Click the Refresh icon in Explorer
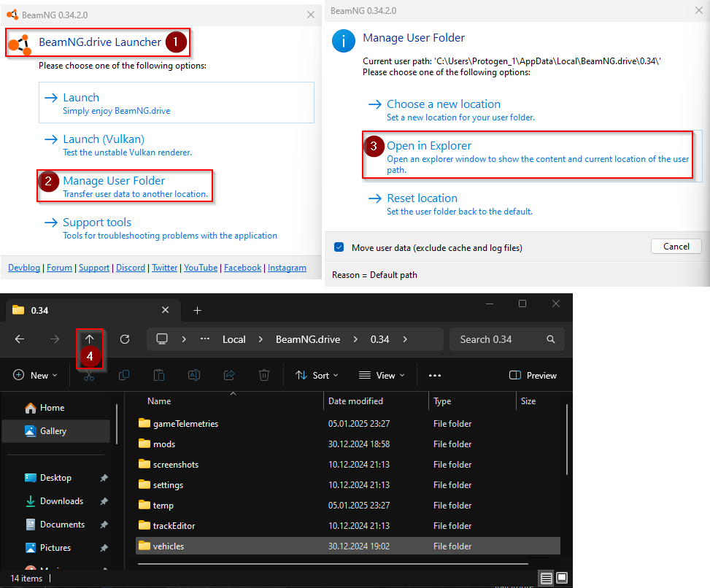This screenshot has width=710, height=588. click(x=125, y=339)
